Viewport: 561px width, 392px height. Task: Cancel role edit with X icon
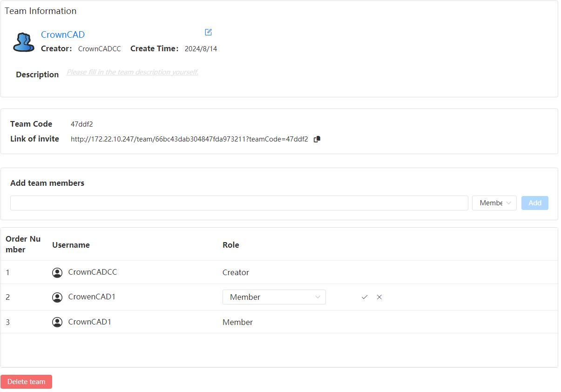point(379,297)
